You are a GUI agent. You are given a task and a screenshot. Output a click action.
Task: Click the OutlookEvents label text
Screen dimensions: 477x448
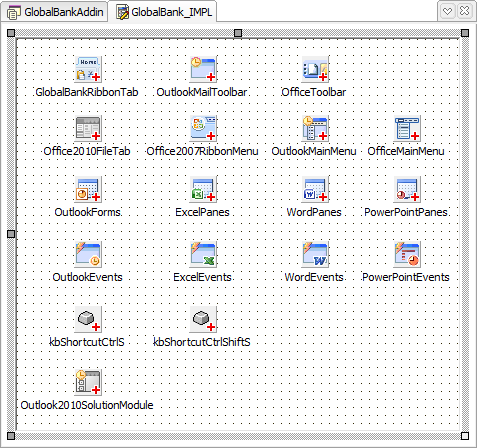tap(87, 277)
